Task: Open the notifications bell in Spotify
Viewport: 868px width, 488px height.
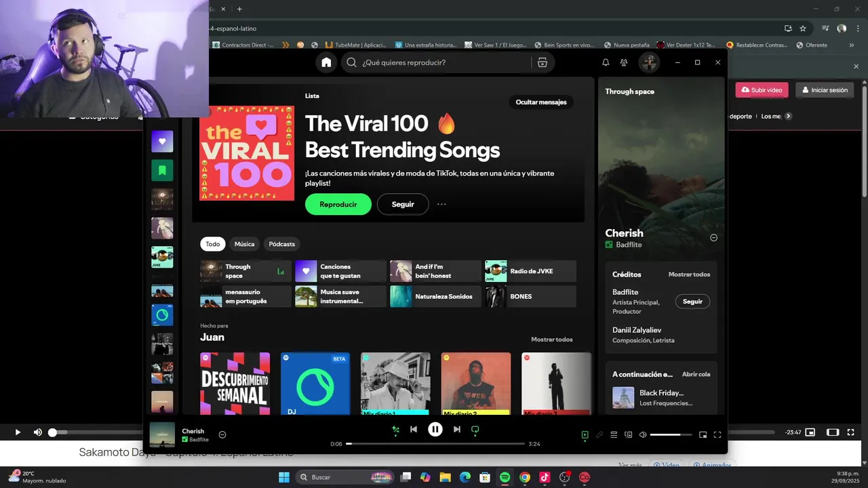Action: [606, 62]
